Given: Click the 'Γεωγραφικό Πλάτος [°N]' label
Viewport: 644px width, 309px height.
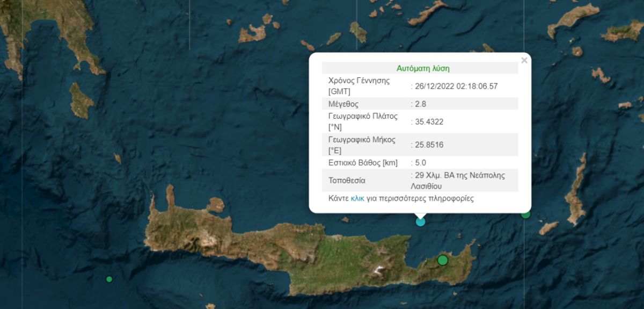Looking at the screenshot, I should click(362, 121).
